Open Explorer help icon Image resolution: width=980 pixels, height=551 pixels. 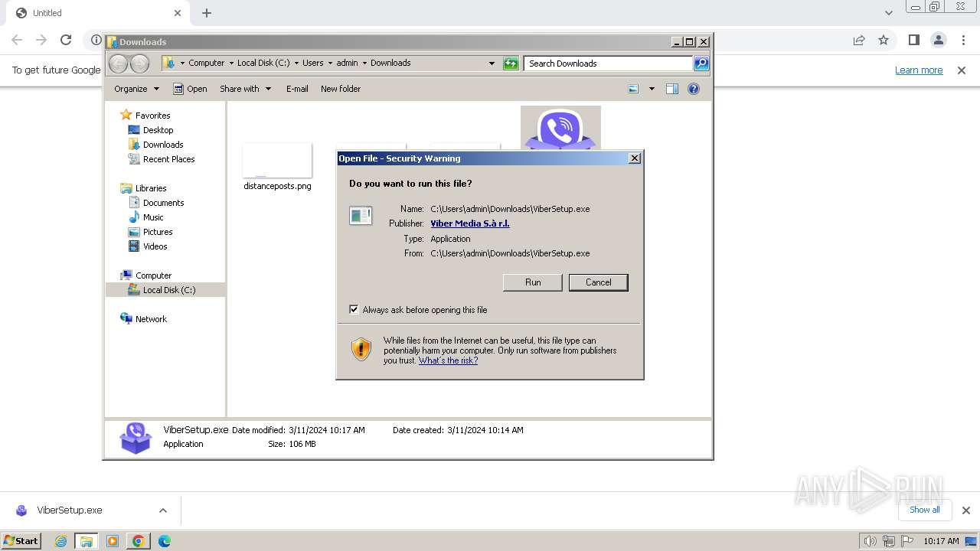pyautogui.click(x=694, y=89)
